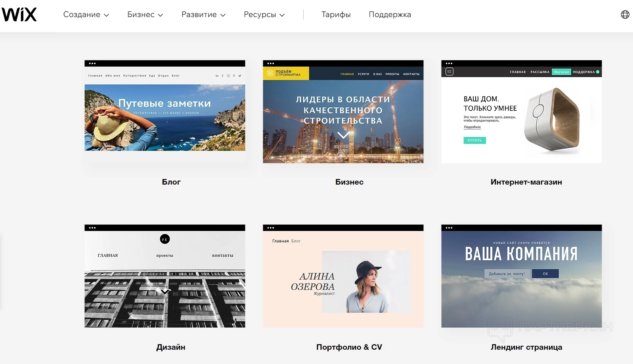The height and width of the screenshot is (364, 633).
Task: Click the Подъём Стройфирма logo badge
Action: [x=286, y=73]
